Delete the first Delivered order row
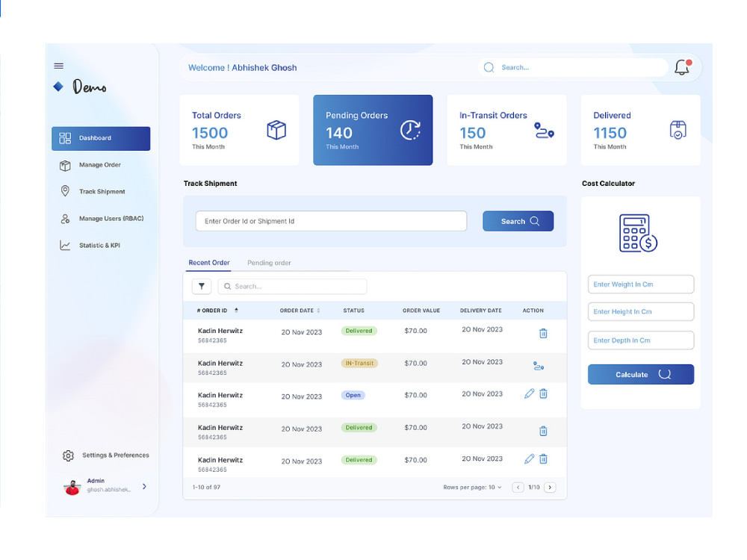Image resolution: width=747 pixels, height=560 pixels. (543, 333)
